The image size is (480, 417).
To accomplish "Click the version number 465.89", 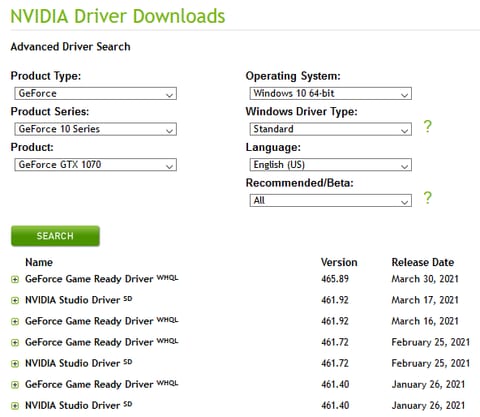I will 335,279.
